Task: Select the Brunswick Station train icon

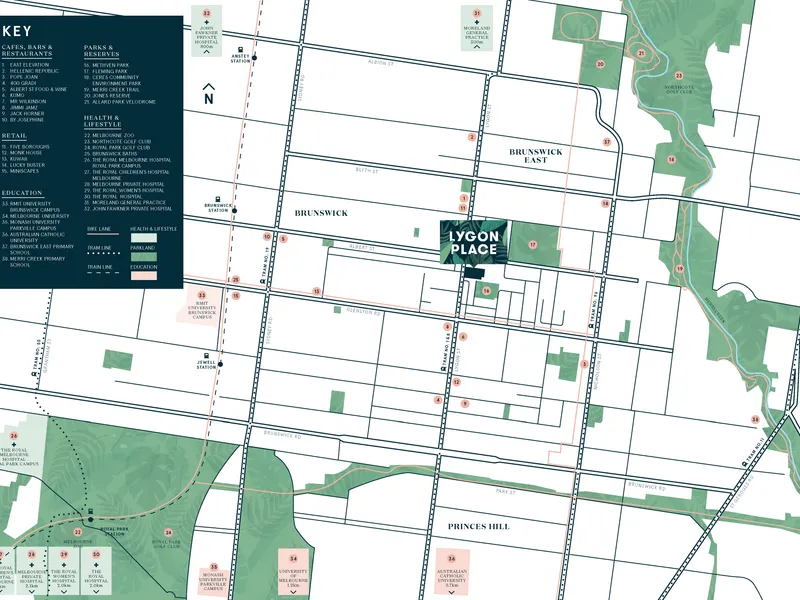Action: [x=220, y=198]
